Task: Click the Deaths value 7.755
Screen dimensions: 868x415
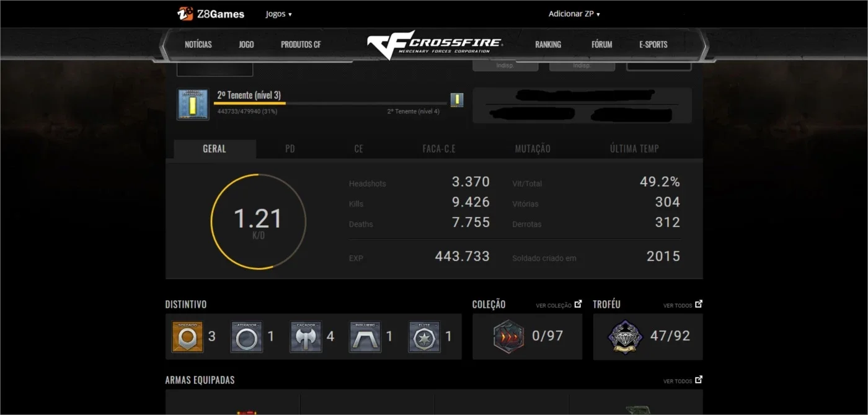Action: pyautogui.click(x=471, y=222)
